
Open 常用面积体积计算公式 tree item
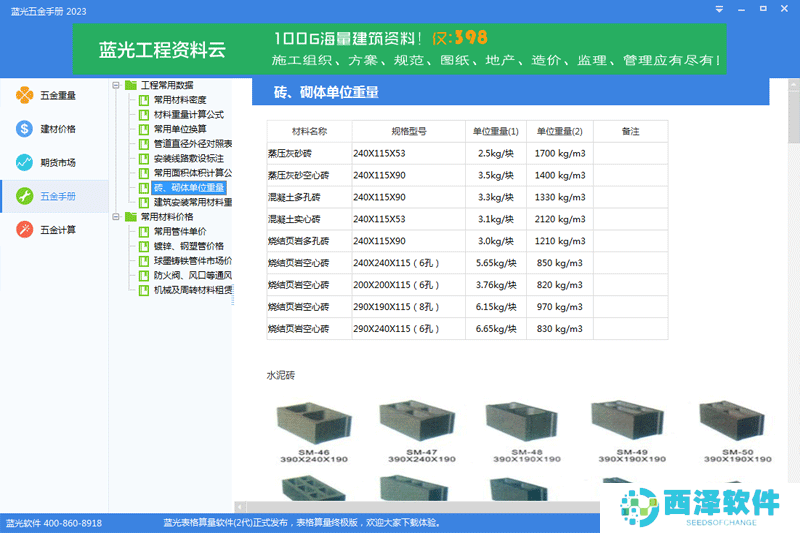[x=193, y=173]
